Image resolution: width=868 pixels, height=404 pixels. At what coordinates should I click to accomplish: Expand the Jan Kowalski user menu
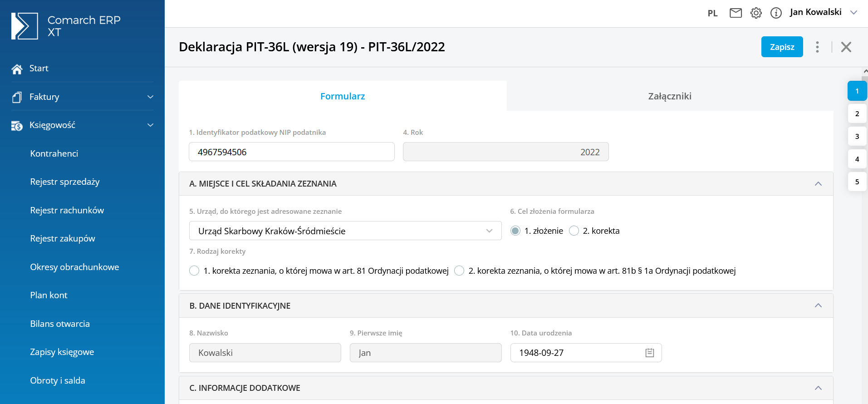tap(853, 13)
